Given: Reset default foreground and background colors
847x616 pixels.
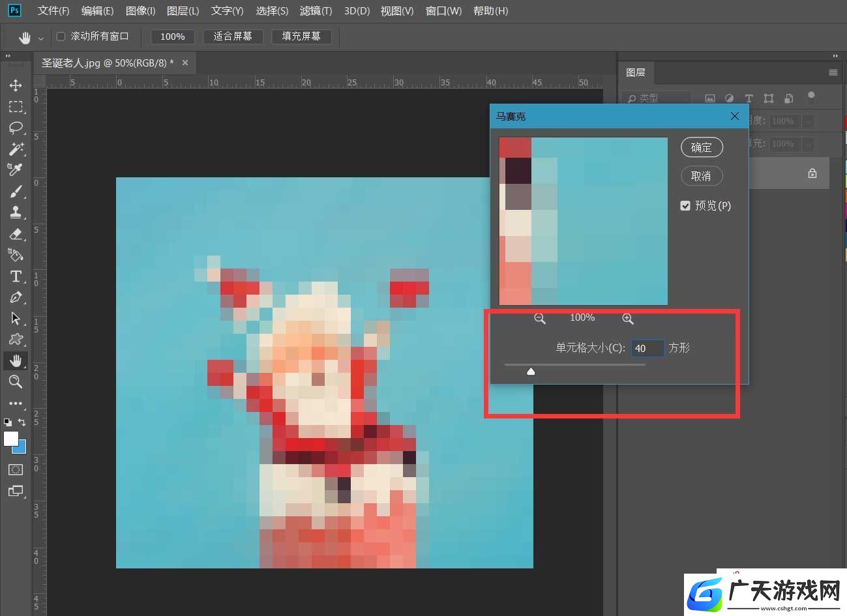Looking at the screenshot, I should (8, 422).
